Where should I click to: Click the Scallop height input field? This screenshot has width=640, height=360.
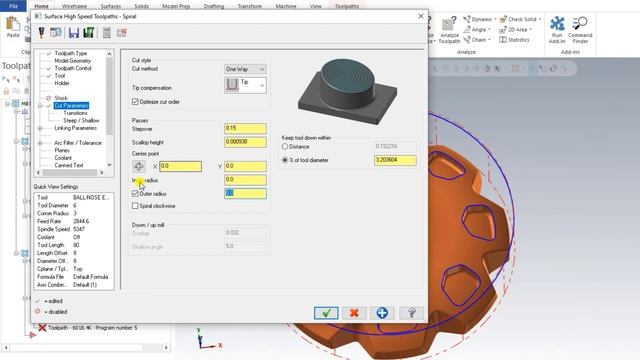(x=245, y=142)
